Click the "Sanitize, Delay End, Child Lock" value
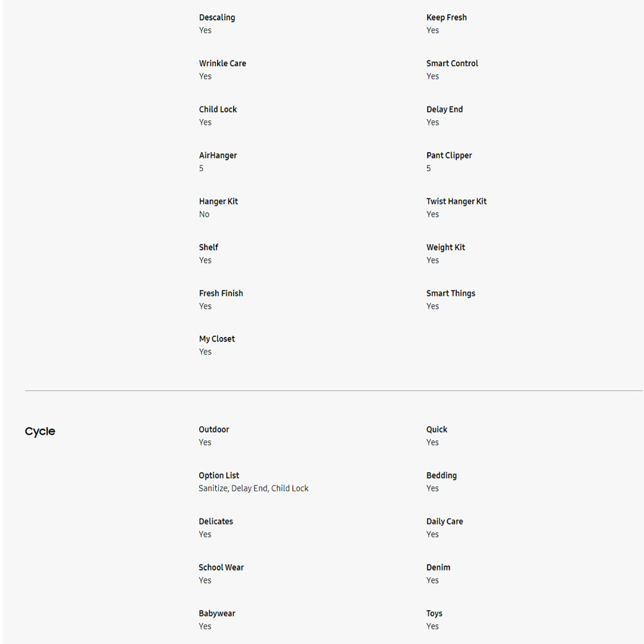 point(253,488)
